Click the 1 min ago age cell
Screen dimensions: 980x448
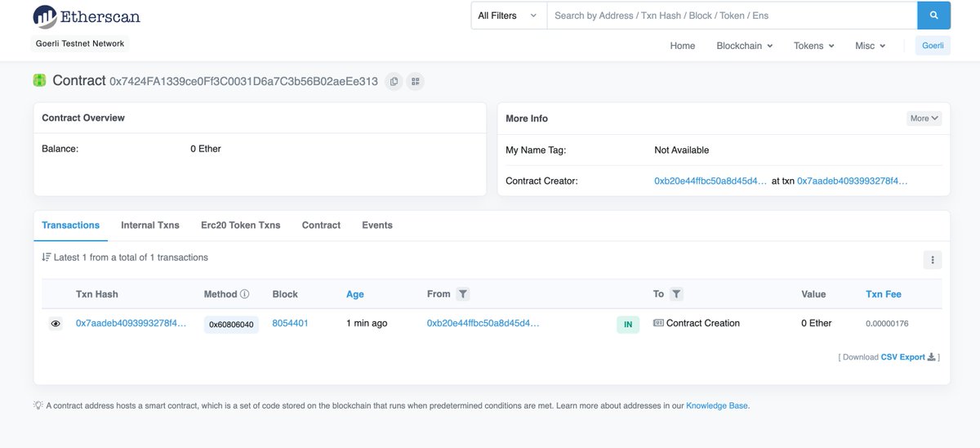point(367,324)
